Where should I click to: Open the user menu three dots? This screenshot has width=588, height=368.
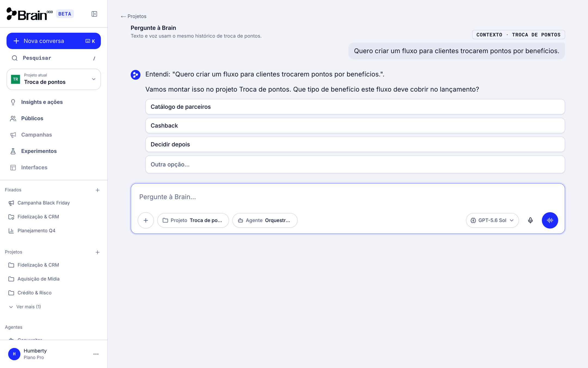(96, 354)
